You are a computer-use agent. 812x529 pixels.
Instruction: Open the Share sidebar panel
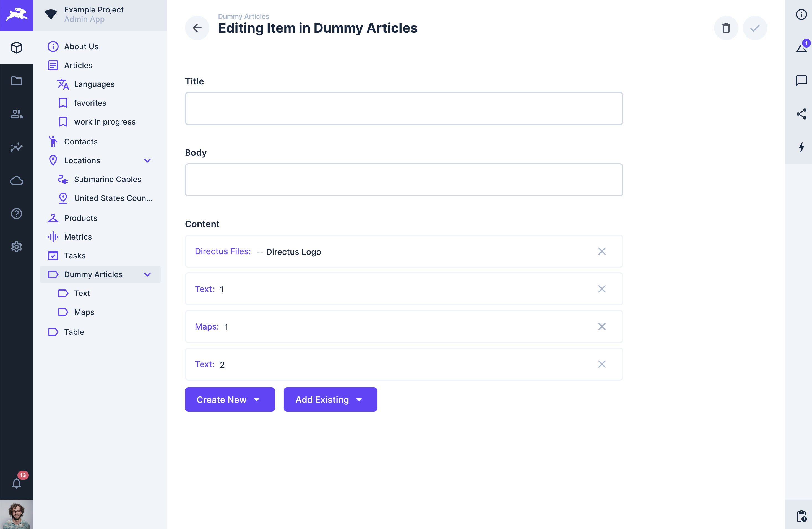[x=801, y=114]
